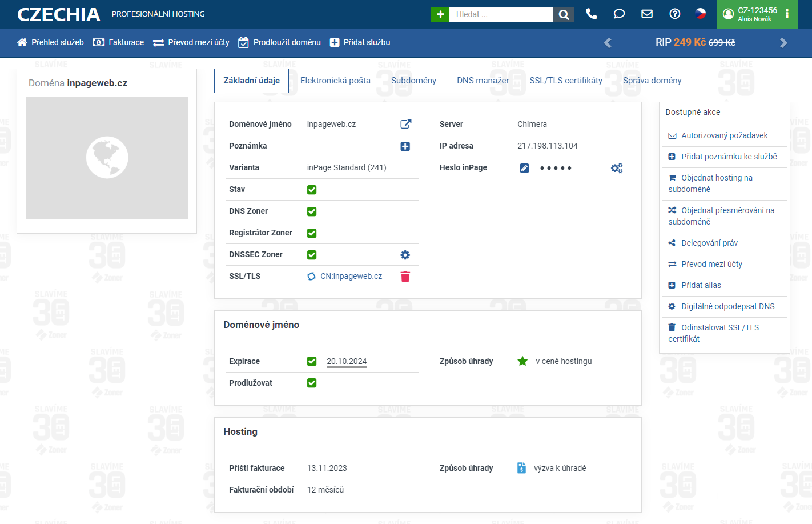Click the inPage Standard (241) value
The image size is (812, 524).
point(347,167)
